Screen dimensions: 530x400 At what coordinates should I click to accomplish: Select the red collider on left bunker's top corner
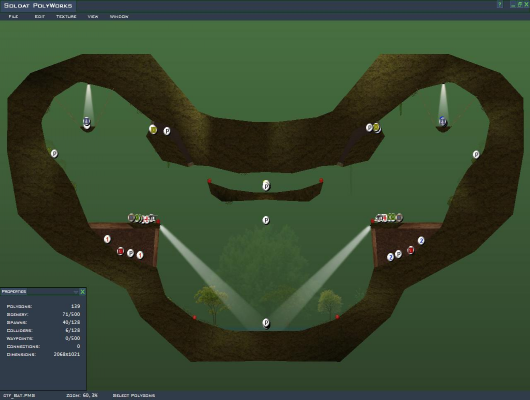pos(158,222)
